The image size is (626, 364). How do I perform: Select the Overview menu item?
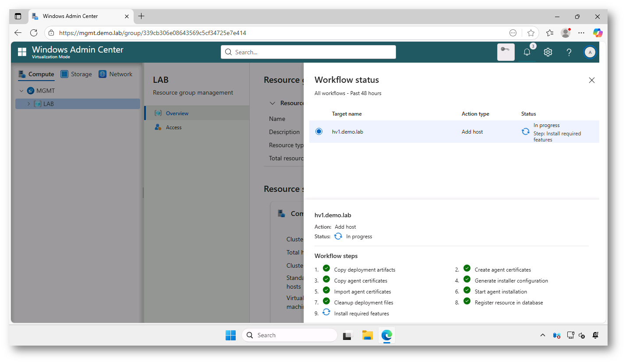coord(177,113)
